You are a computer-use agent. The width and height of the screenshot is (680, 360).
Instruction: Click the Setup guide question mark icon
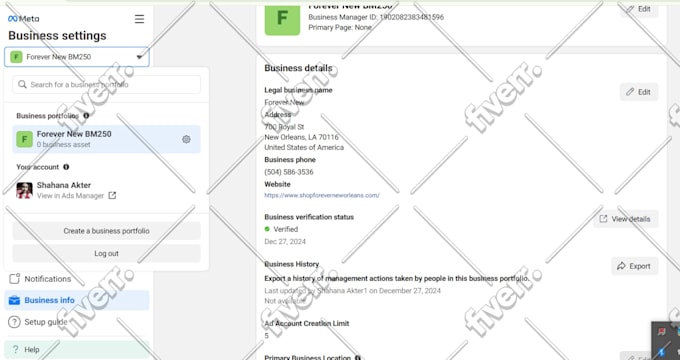pyautogui.click(x=14, y=322)
